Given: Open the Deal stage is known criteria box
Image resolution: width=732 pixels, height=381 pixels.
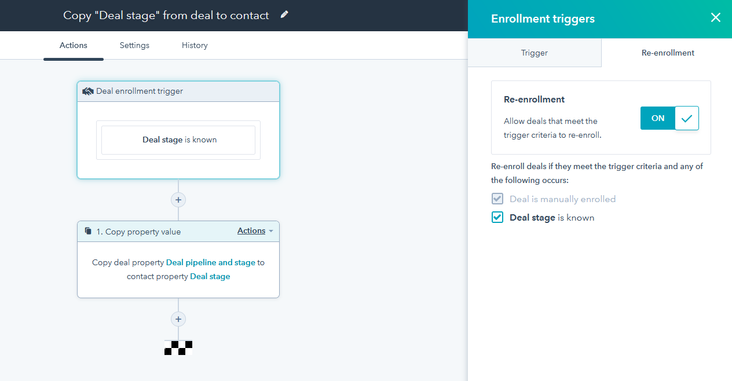Looking at the screenshot, I should pyautogui.click(x=178, y=140).
